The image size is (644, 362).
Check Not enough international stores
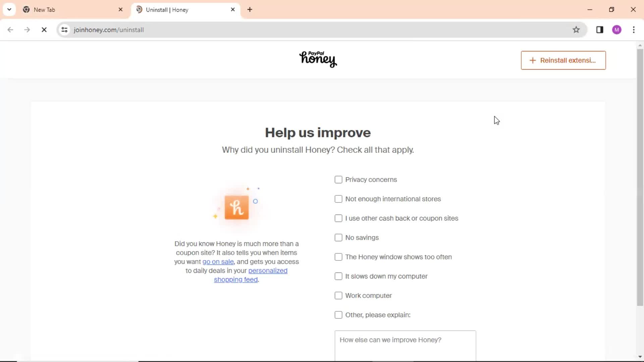pyautogui.click(x=338, y=199)
